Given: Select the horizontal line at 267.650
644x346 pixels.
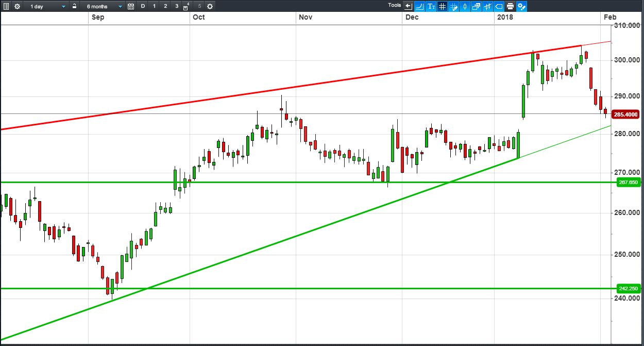Looking at the screenshot, I should coord(308,182).
